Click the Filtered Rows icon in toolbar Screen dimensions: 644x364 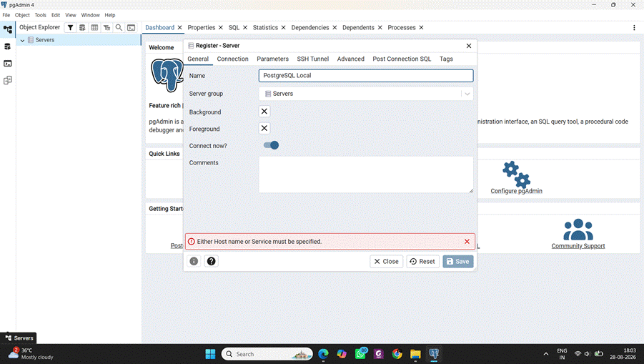tap(106, 27)
